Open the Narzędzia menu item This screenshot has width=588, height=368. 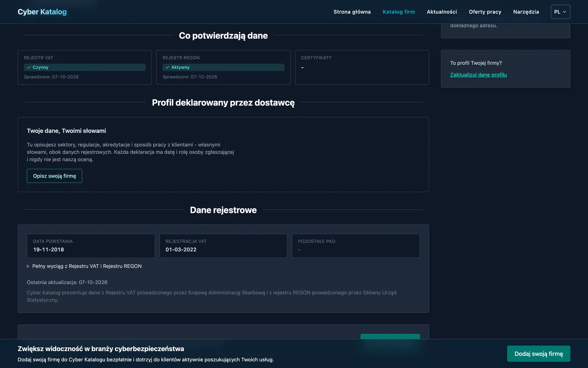tap(526, 12)
